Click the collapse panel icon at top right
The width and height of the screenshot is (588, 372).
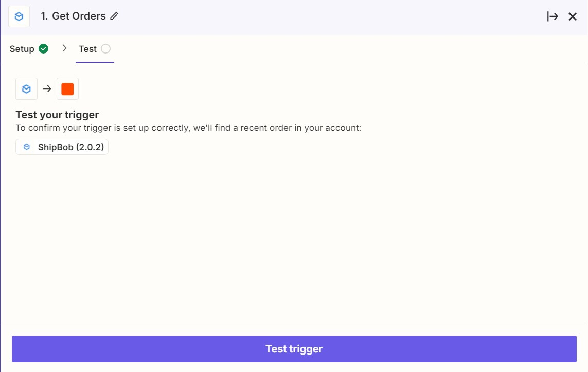point(553,16)
